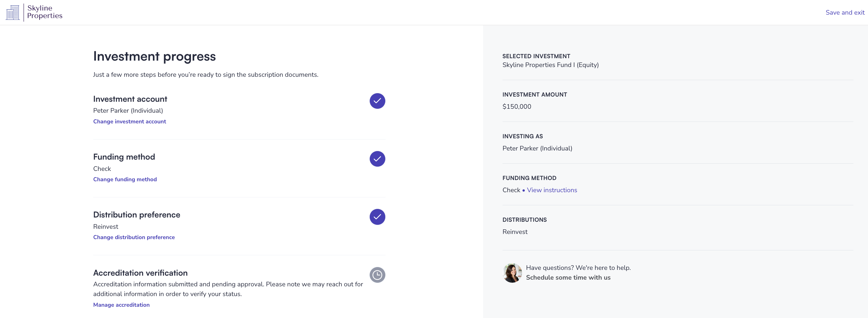Image resolution: width=868 pixels, height=318 pixels.
Task: Click Have questions? We're here to help
Action: (578, 268)
